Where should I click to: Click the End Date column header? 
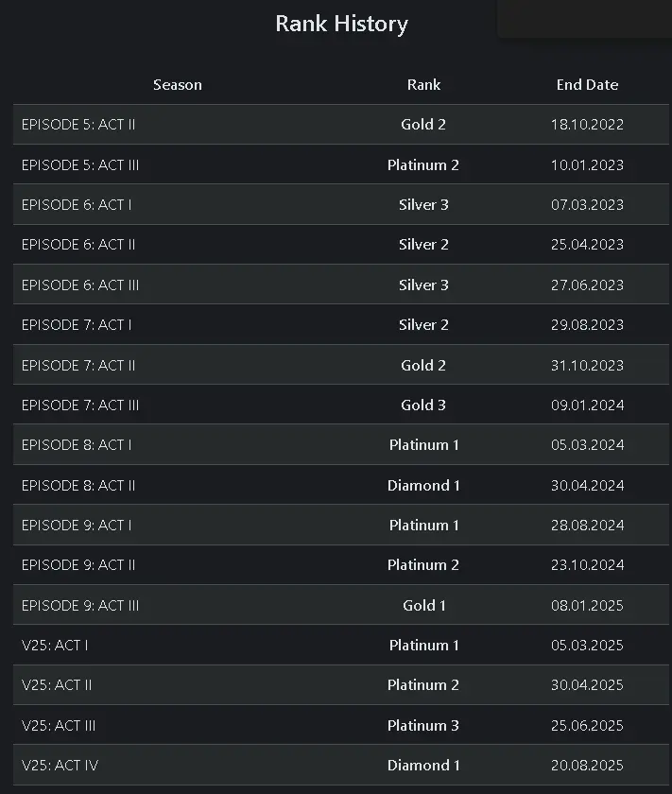(587, 85)
